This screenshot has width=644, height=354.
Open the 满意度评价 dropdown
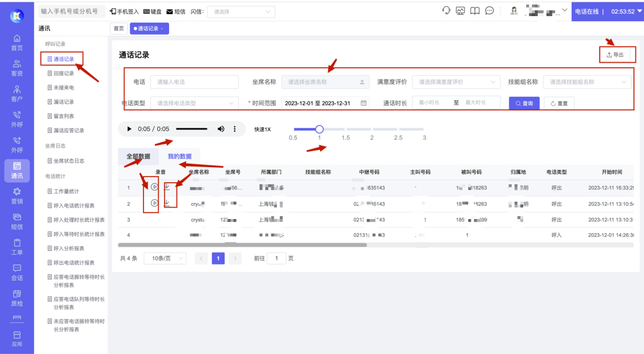456,82
